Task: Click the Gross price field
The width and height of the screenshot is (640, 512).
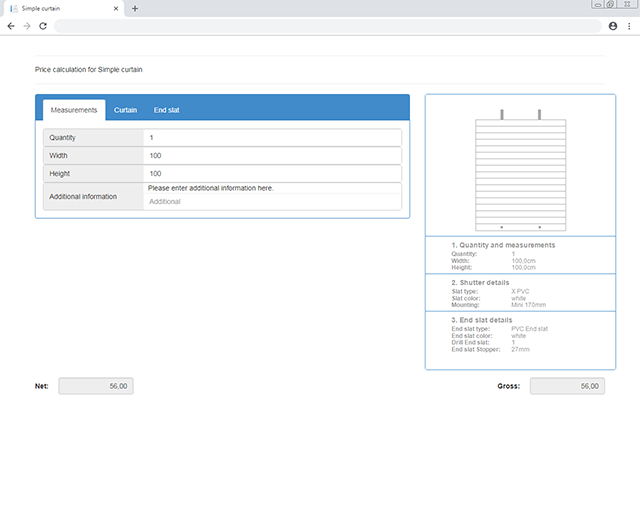Action: click(x=567, y=386)
